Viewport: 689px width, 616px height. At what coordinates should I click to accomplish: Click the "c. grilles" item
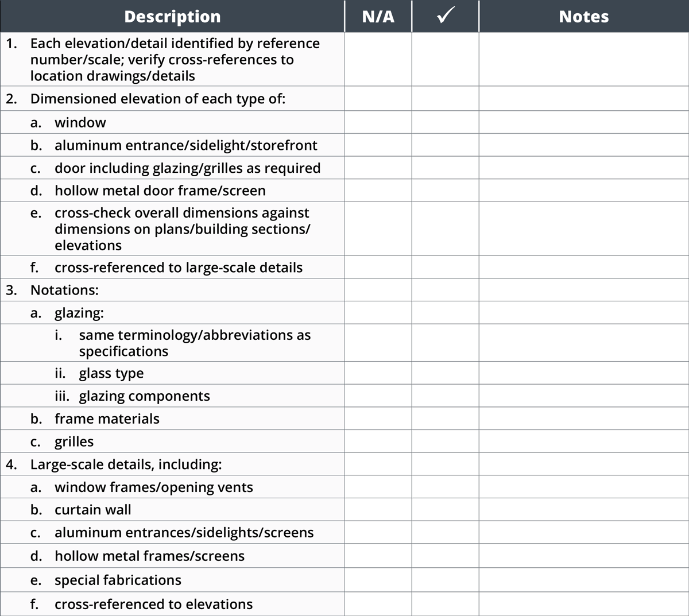[62, 441]
